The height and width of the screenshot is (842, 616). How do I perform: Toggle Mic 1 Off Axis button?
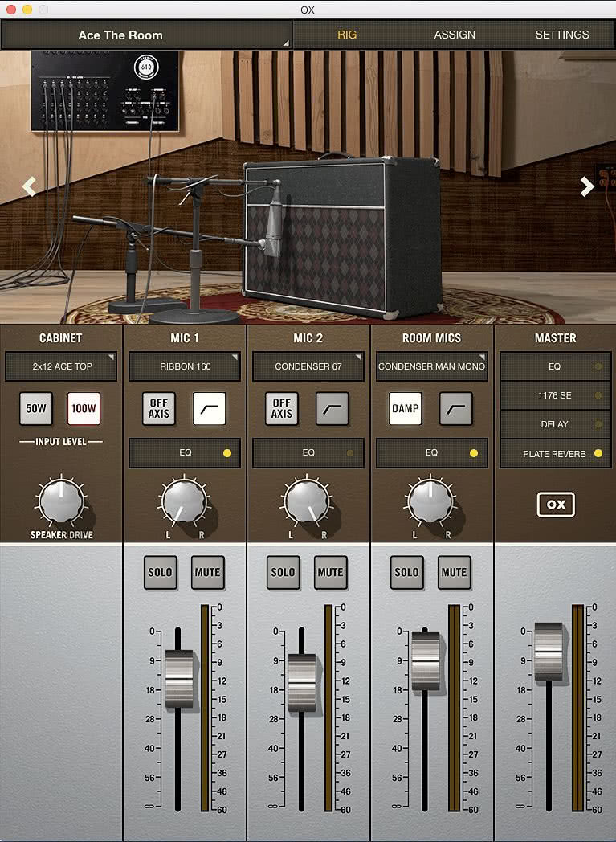[159, 409]
